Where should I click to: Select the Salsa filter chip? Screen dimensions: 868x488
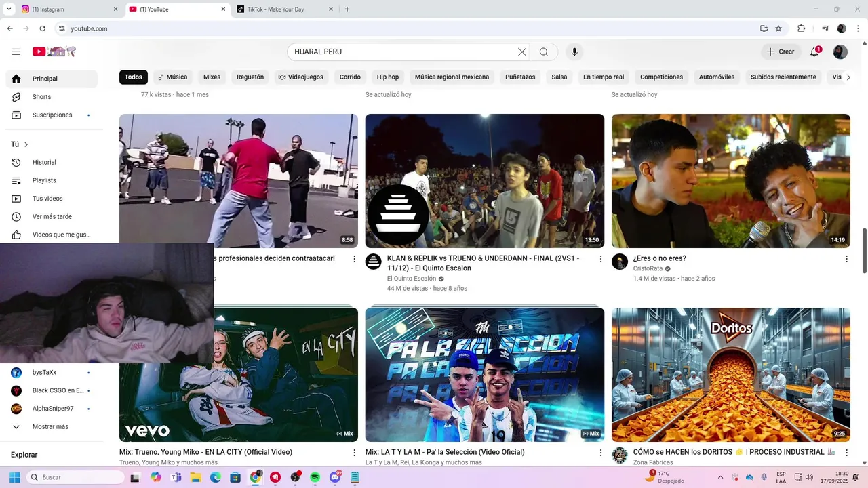(x=559, y=77)
